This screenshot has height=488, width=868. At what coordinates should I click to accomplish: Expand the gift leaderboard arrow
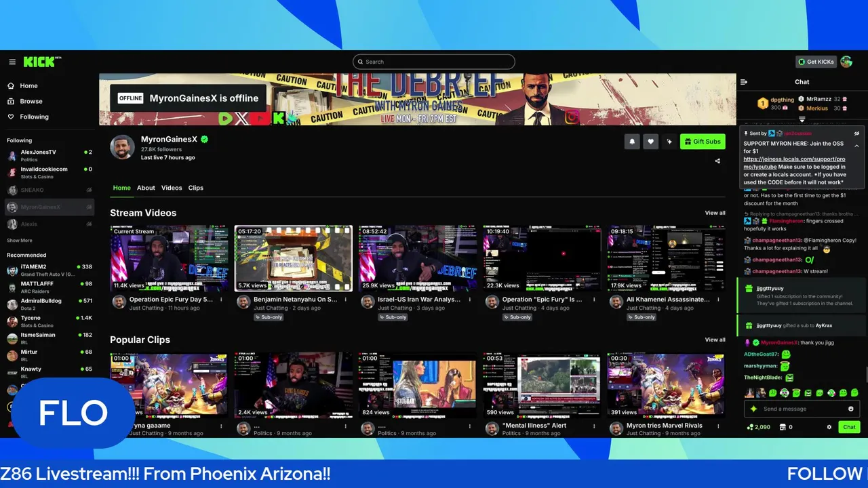coord(802,119)
